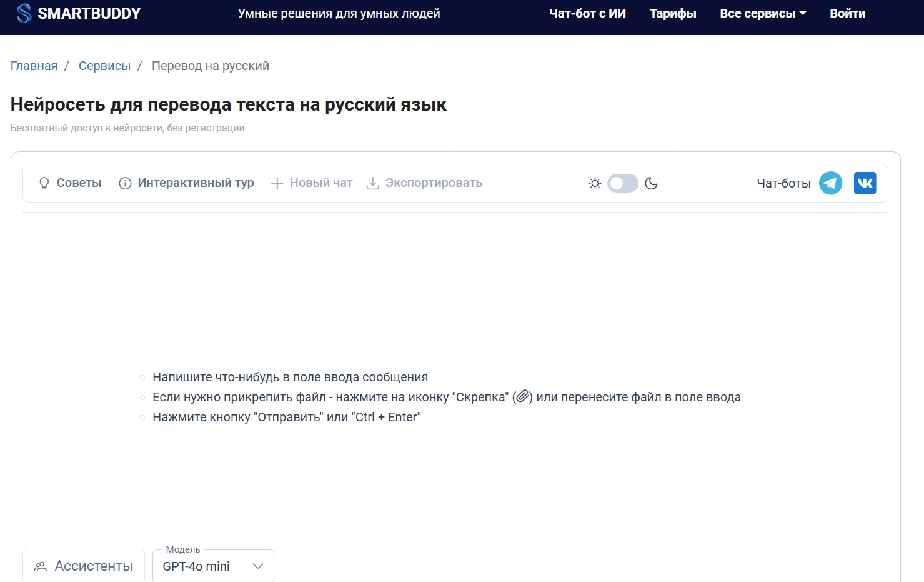Open Чат-бот с ИИ menu item
The height and width of the screenshot is (582, 924).
coord(587,13)
